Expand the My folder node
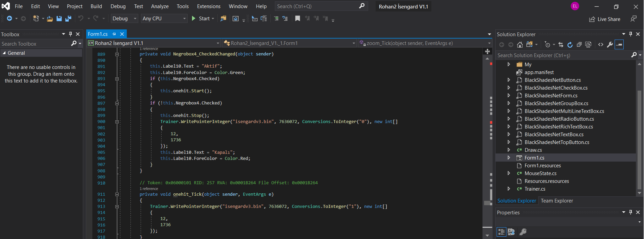Screen dimensions: 644x239 point(509,65)
